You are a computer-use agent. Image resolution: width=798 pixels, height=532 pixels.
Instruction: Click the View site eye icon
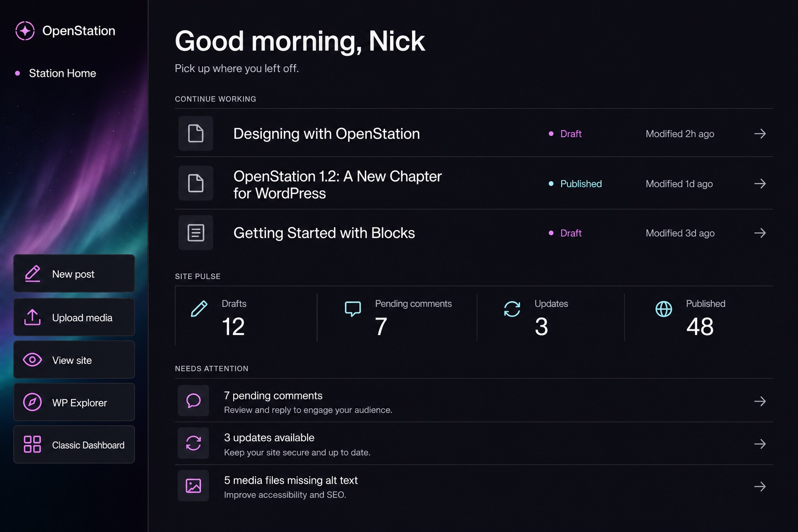point(32,360)
